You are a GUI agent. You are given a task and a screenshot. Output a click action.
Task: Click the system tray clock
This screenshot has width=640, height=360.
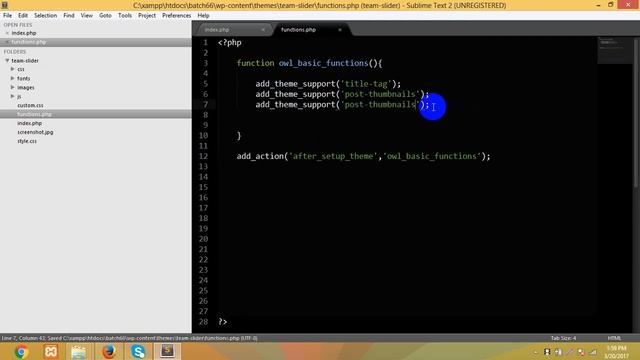click(616, 352)
